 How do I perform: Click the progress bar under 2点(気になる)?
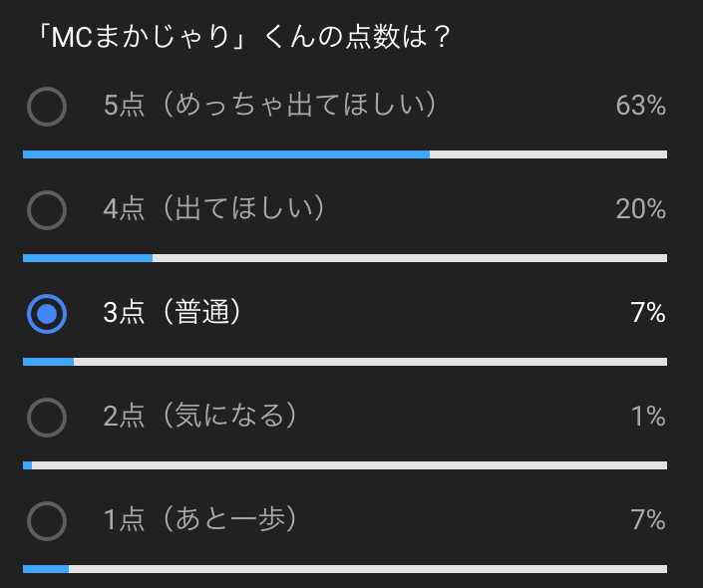[345, 465]
